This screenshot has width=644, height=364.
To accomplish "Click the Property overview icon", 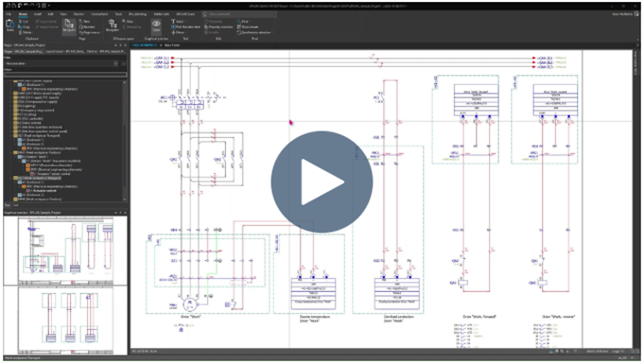I will tap(218, 26).
